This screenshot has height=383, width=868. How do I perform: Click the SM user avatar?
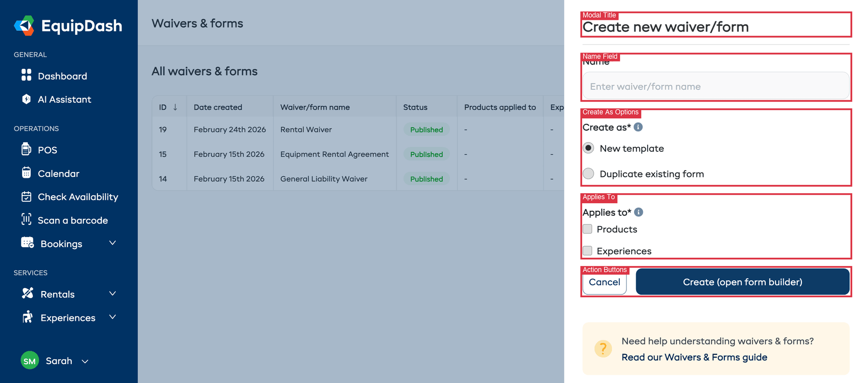click(x=30, y=360)
